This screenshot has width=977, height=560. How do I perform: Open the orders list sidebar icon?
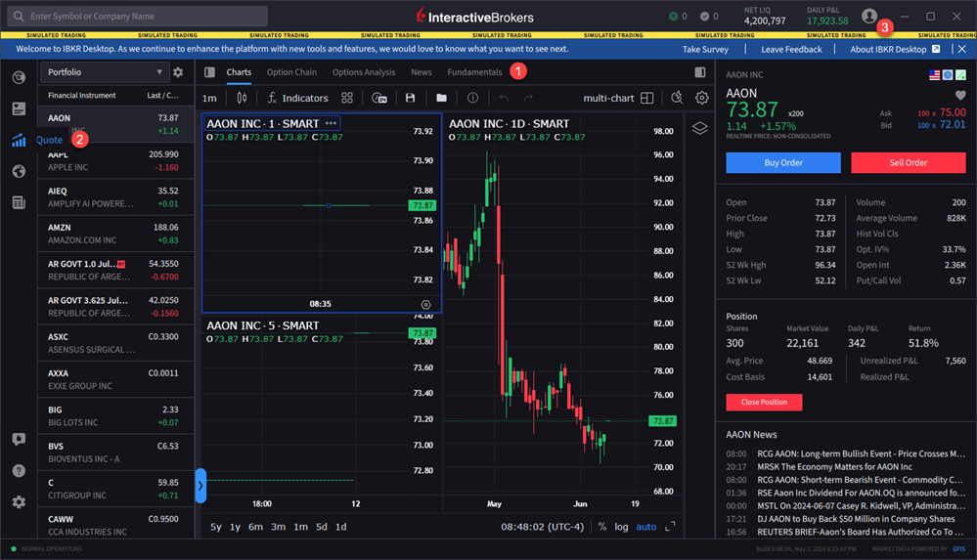pyautogui.click(x=19, y=109)
